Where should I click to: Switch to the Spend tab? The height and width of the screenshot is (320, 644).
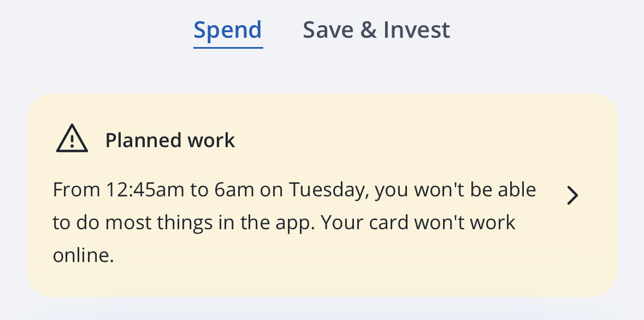228,30
